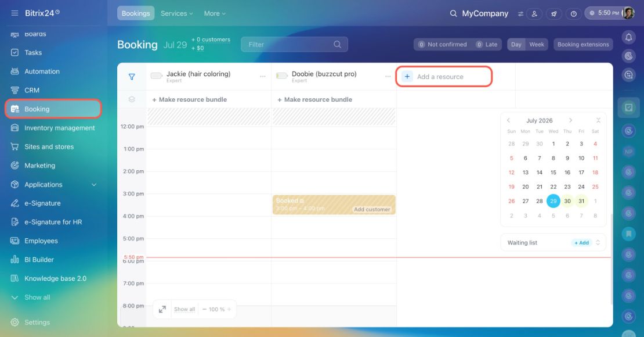Select Day view toggle
The height and width of the screenshot is (337, 644).
coord(516,44)
